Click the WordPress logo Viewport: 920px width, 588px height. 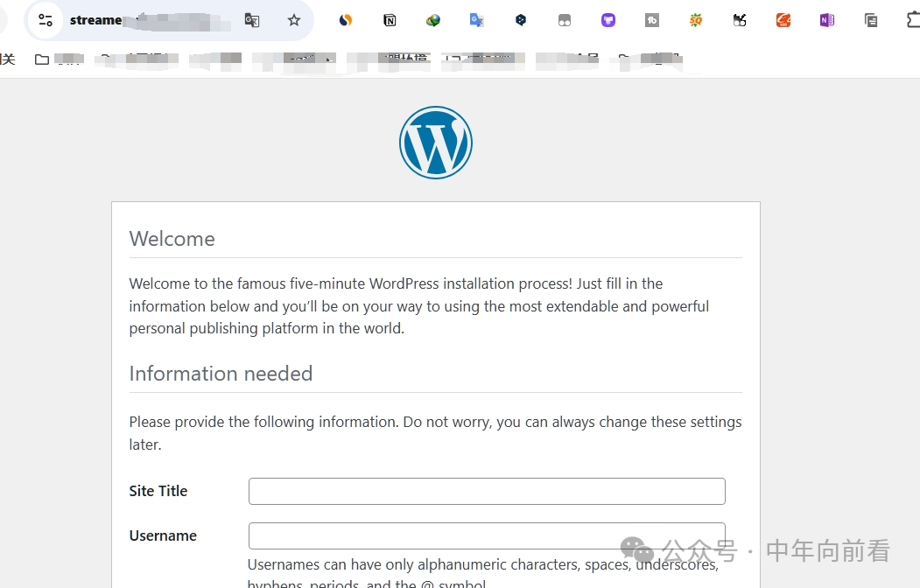pos(436,143)
